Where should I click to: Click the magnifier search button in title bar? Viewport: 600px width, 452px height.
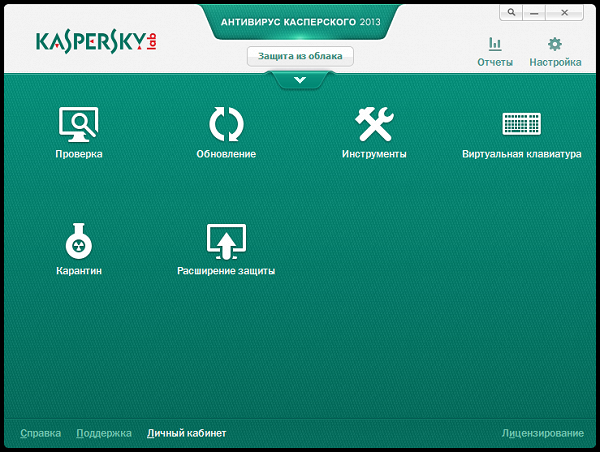511,13
